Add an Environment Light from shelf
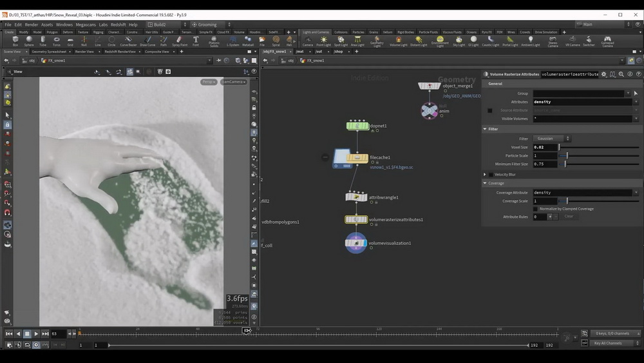Image resolution: width=644 pixels, height=363 pixels. (440, 41)
